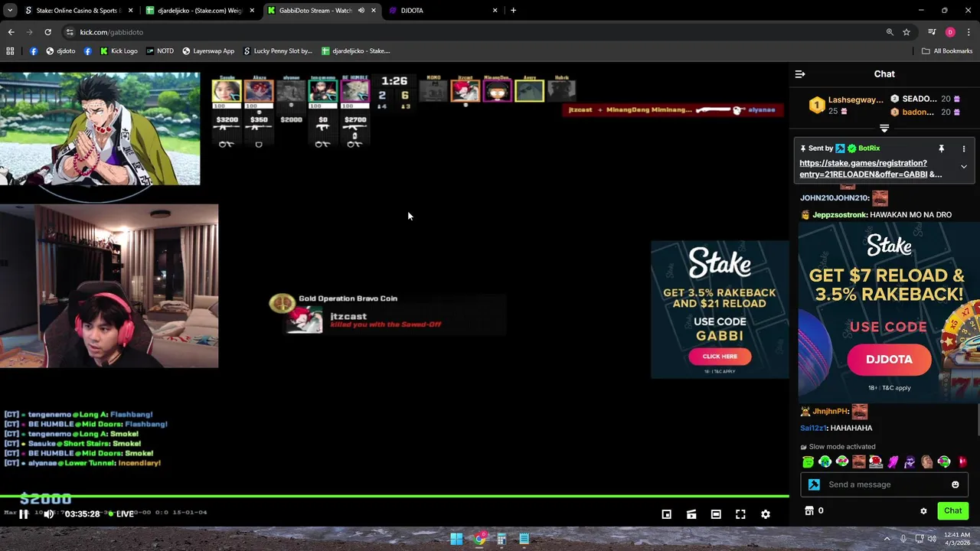Open NOTD bookmark

159,51
